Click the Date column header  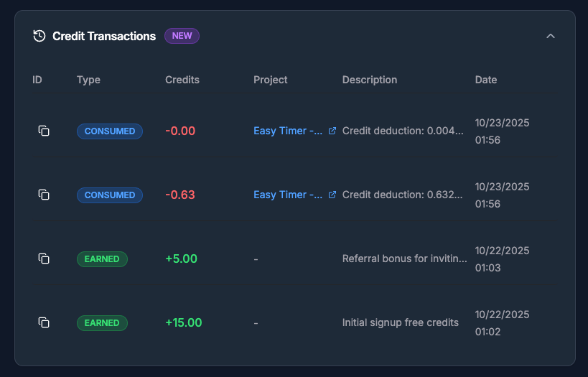click(486, 80)
